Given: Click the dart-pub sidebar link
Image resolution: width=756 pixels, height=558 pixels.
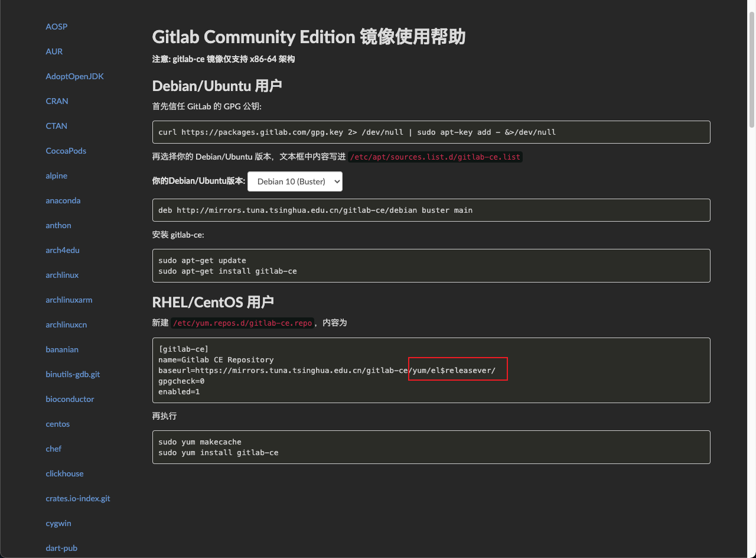Looking at the screenshot, I should [61, 548].
